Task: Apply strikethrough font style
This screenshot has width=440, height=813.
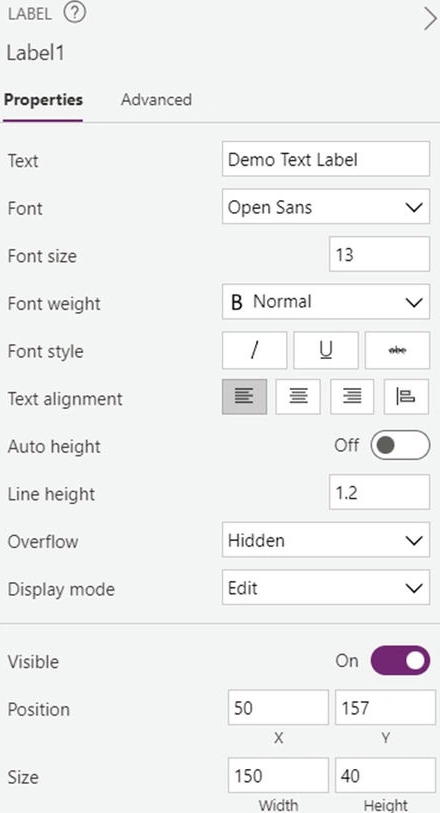Action: pyautogui.click(x=398, y=351)
